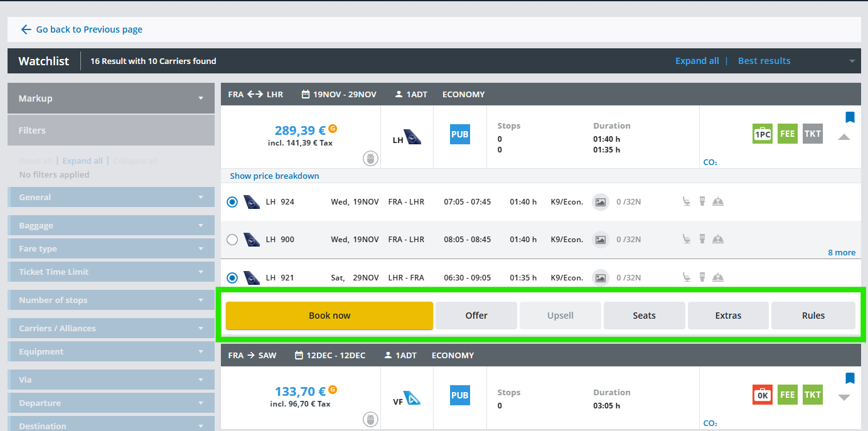The image size is (868, 431).
Task: Expand the Markup panel
Action: (111, 98)
